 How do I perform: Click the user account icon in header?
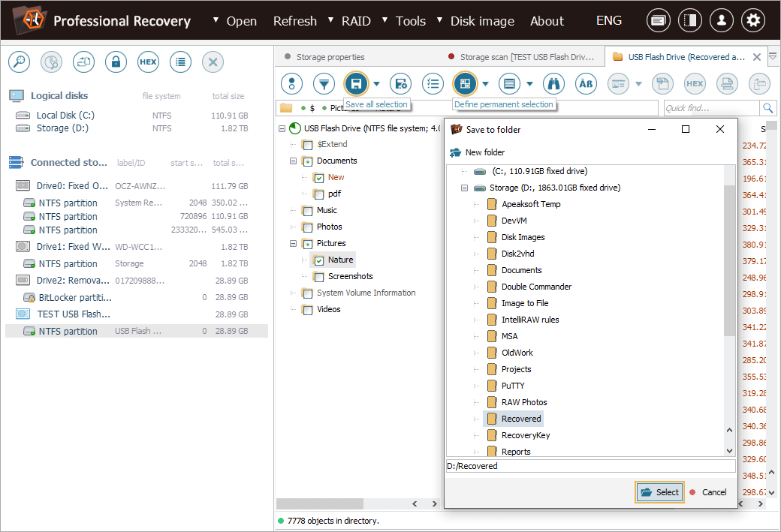[722, 21]
